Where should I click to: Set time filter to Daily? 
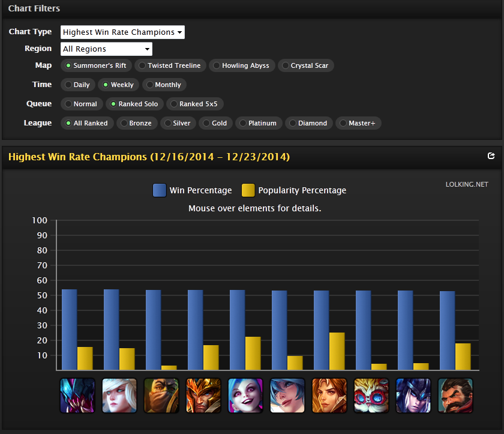[78, 85]
